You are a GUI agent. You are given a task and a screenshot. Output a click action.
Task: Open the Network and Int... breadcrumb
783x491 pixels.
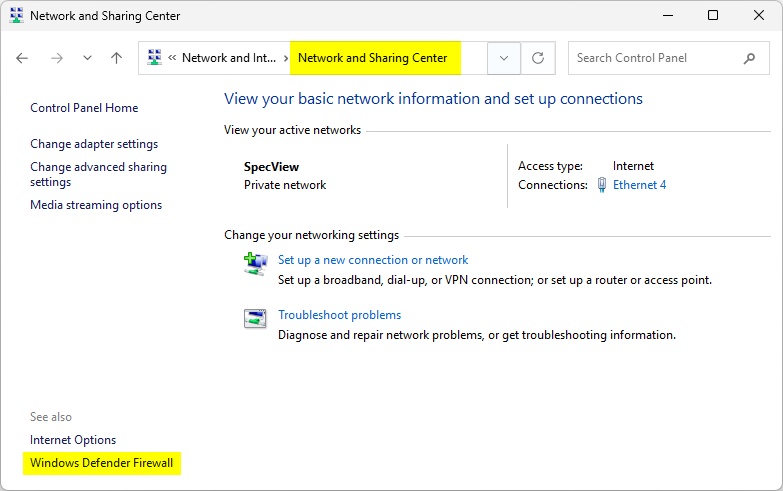(x=229, y=58)
